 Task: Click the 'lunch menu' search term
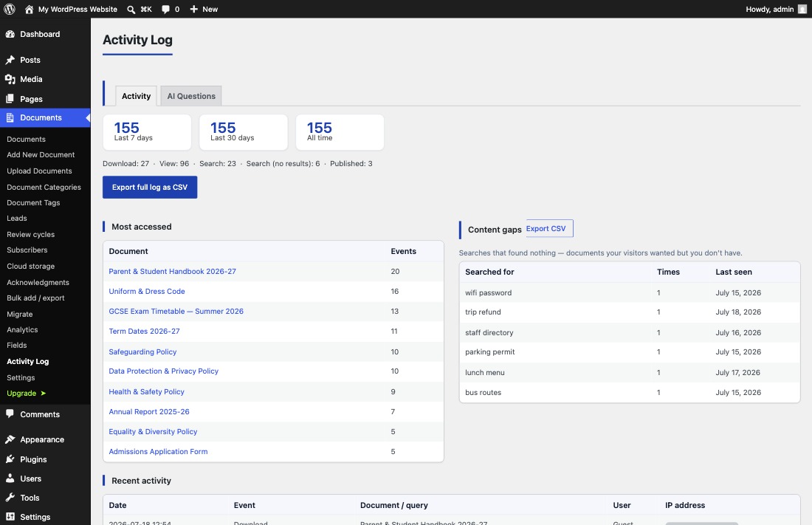pyautogui.click(x=485, y=373)
